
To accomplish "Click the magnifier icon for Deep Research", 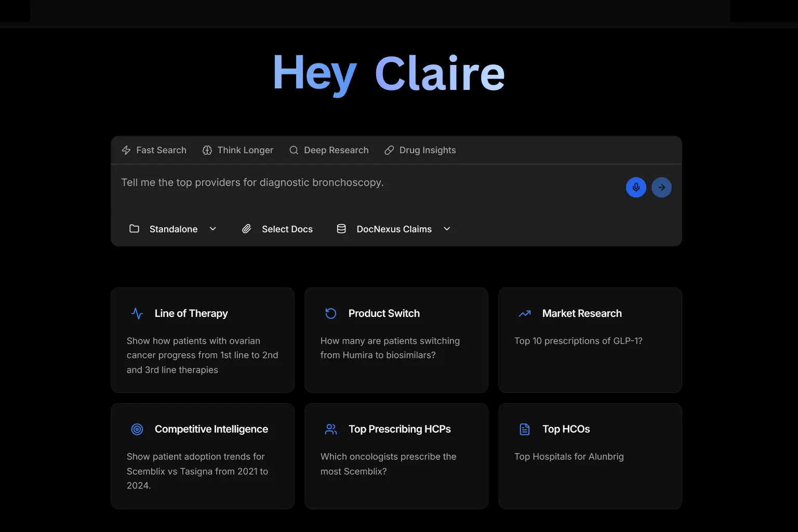I will (x=294, y=150).
